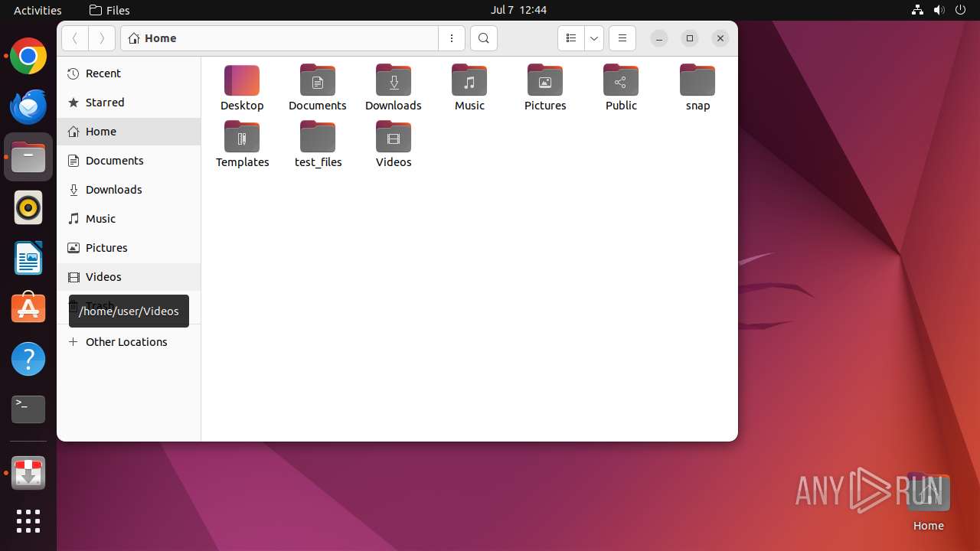Viewport: 980px width, 551px height.
Task: Open the clock and calendar panel
Action: [518, 10]
